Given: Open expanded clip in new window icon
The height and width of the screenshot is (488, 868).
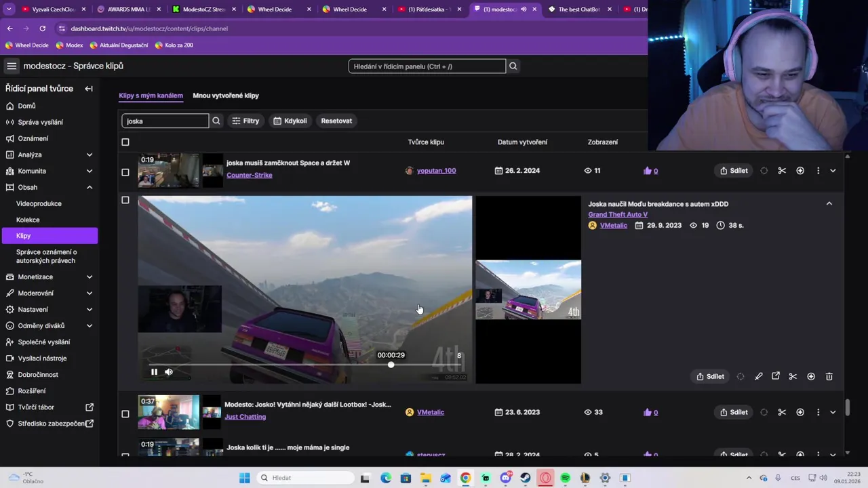Looking at the screenshot, I should pyautogui.click(x=776, y=376).
